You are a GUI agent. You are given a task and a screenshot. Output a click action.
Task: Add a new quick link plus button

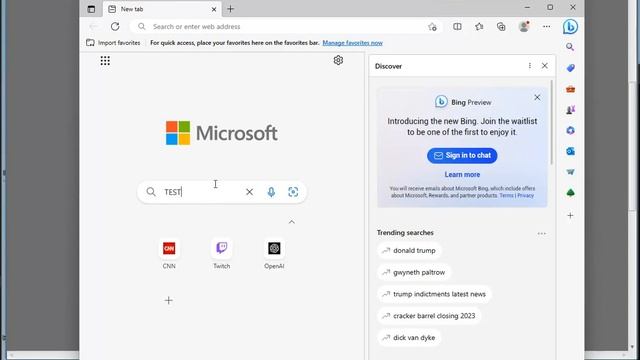point(169,301)
